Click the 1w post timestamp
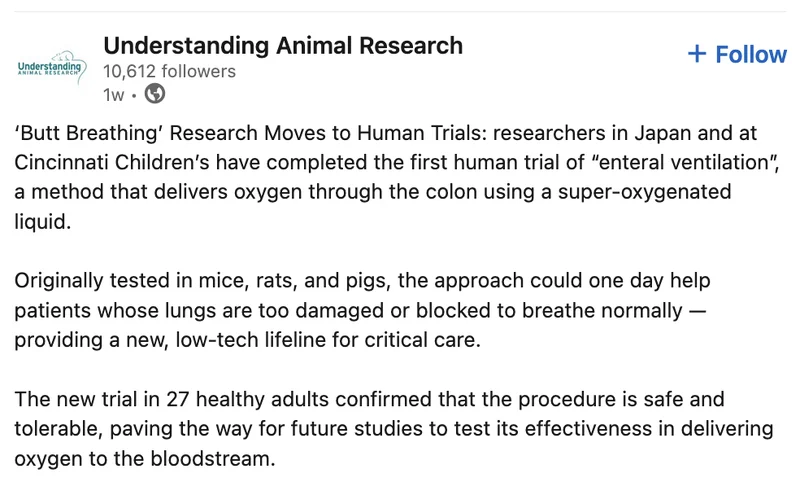This screenshot has height=482, width=800. point(113,95)
